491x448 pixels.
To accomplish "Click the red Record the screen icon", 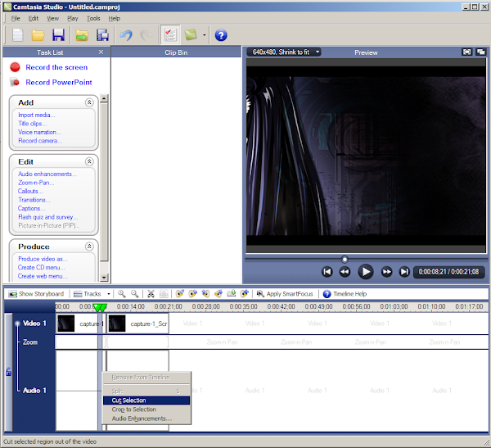I will [x=15, y=68].
